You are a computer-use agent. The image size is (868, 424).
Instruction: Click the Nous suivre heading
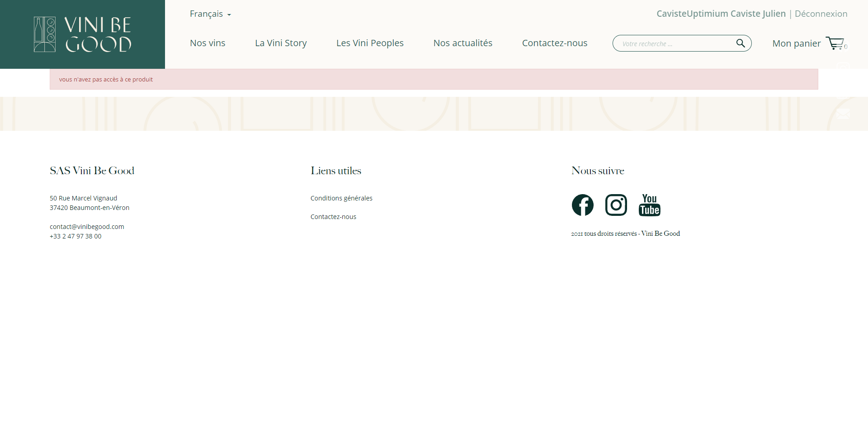tap(598, 171)
